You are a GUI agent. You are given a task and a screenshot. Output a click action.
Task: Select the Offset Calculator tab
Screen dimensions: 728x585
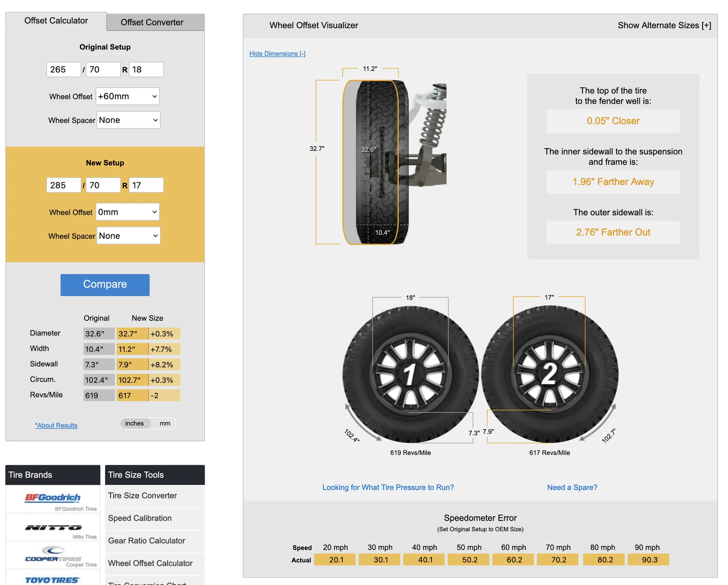pos(56,21)
